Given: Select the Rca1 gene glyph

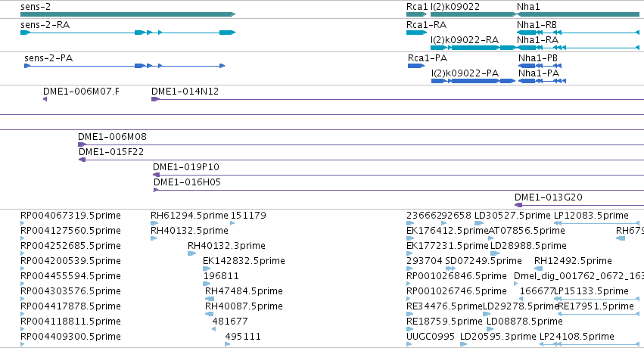Looking at the screenshot, I should tap(417, 14).
